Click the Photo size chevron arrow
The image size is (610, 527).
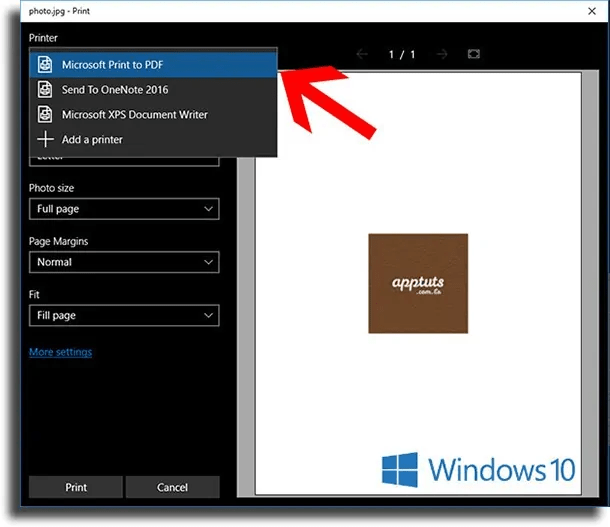[x=209, y=209]
